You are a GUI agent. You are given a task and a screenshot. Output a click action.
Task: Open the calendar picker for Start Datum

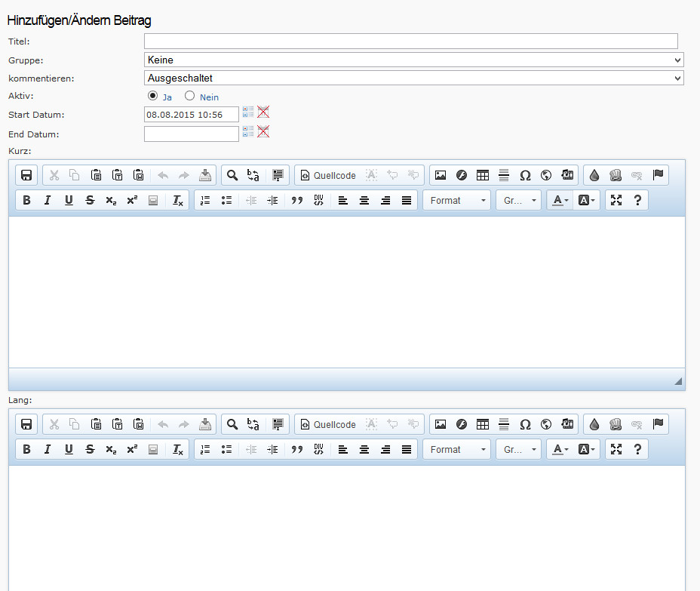(x=248, y=112)
